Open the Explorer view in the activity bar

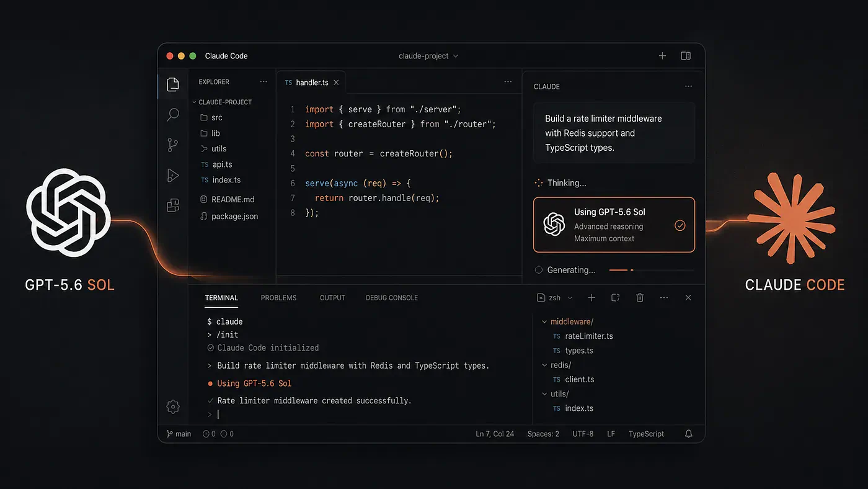coord(173,85)
